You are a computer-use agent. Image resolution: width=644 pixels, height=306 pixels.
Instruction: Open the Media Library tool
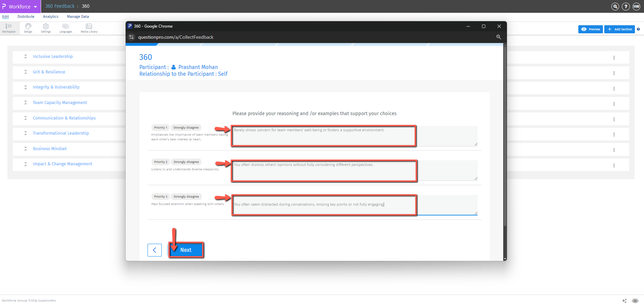point(89,28)
